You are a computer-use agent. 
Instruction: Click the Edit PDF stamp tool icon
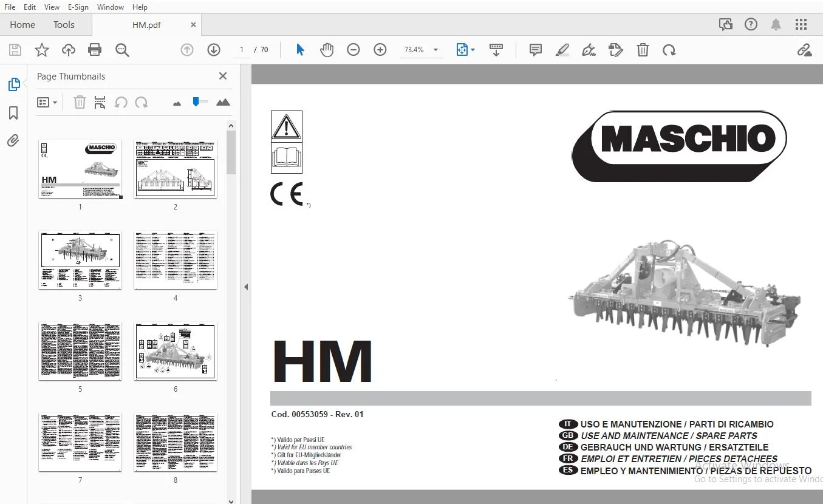[x=615, y=50]
